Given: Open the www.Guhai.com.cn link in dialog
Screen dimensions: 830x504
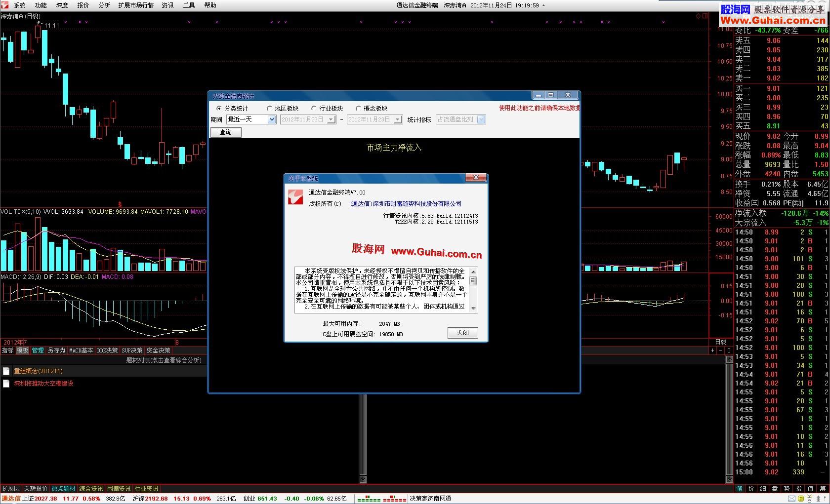Looking at the screenshot, I should coord(436,252).
